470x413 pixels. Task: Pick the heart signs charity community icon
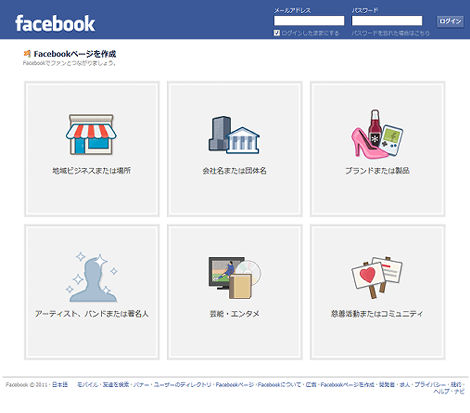pyautogui.click(x=377, y=277)
